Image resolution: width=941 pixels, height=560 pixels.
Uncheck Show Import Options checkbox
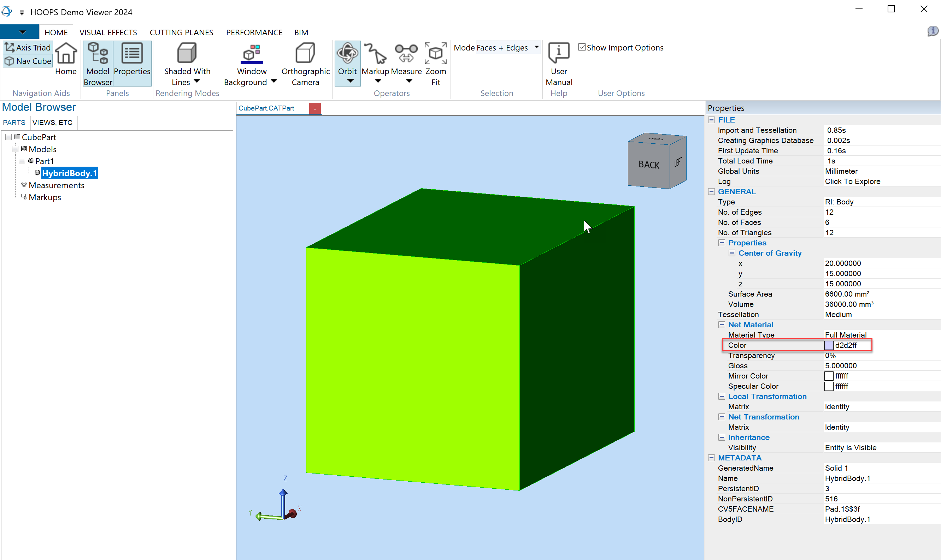(x=582, y=47)
